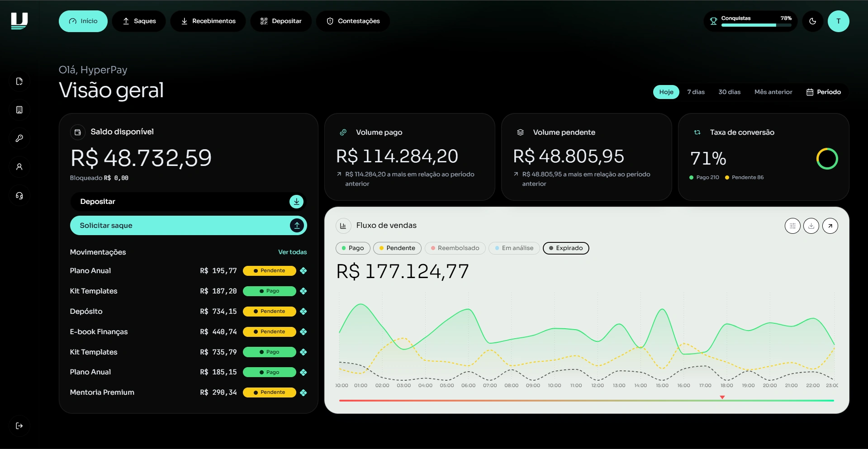This screenshot has width=868, height=449.
Task: Click the Pix icon on the Kit Templates R$ 735,79 row
Action: [304, 352]
